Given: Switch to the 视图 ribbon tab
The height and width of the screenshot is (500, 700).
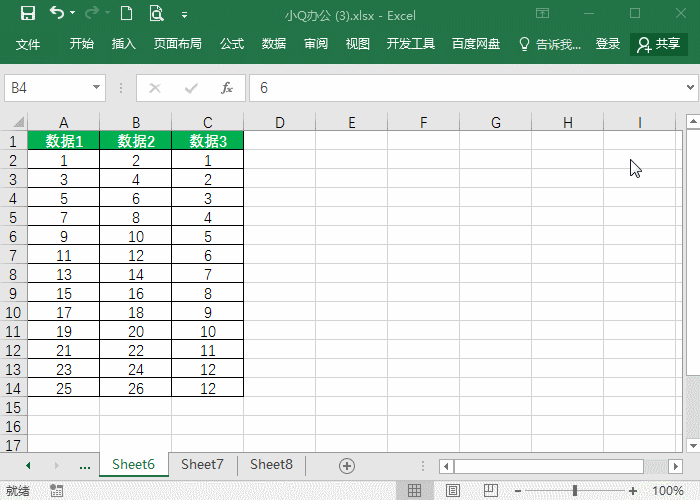Looking at the screenshot, I should [x=358, y=44].
